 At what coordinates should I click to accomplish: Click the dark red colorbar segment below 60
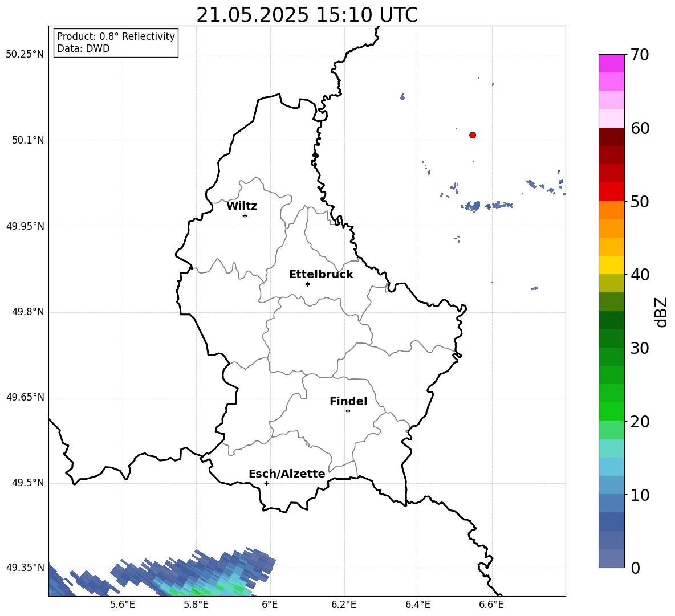(611, 137)
